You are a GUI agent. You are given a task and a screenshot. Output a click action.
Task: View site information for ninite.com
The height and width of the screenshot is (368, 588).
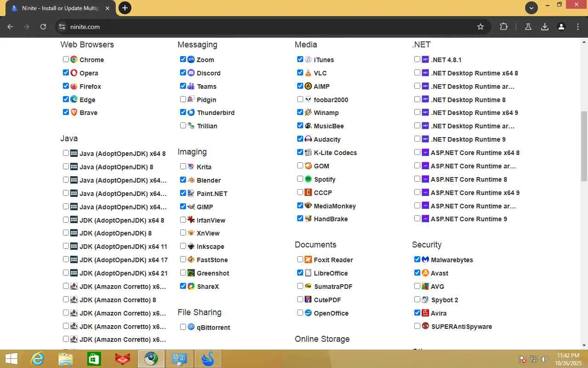coord(62,27)
